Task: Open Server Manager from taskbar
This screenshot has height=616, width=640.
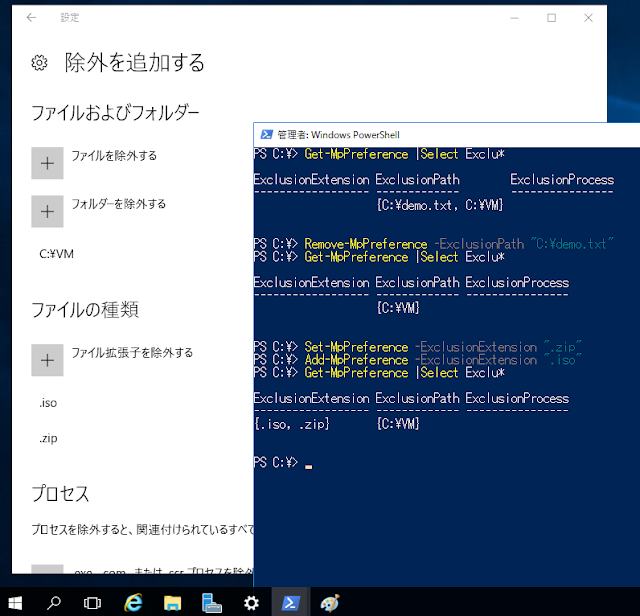Action: point(211,603)
